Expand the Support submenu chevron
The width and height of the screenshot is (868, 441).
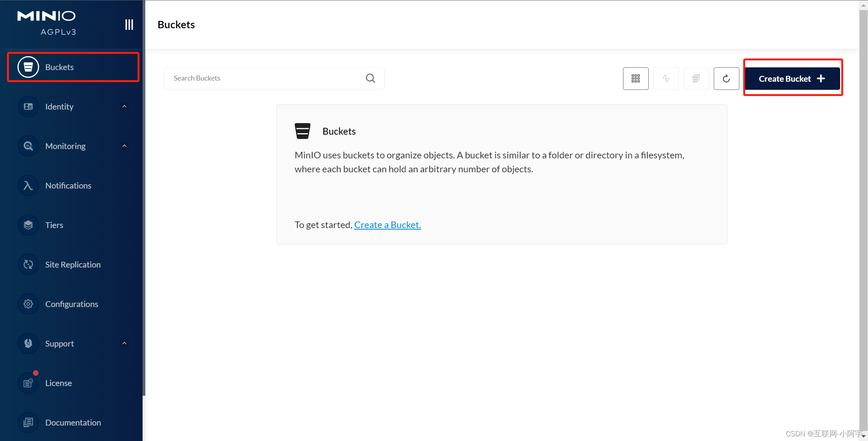pyautogui.click(x=124, y=343)
